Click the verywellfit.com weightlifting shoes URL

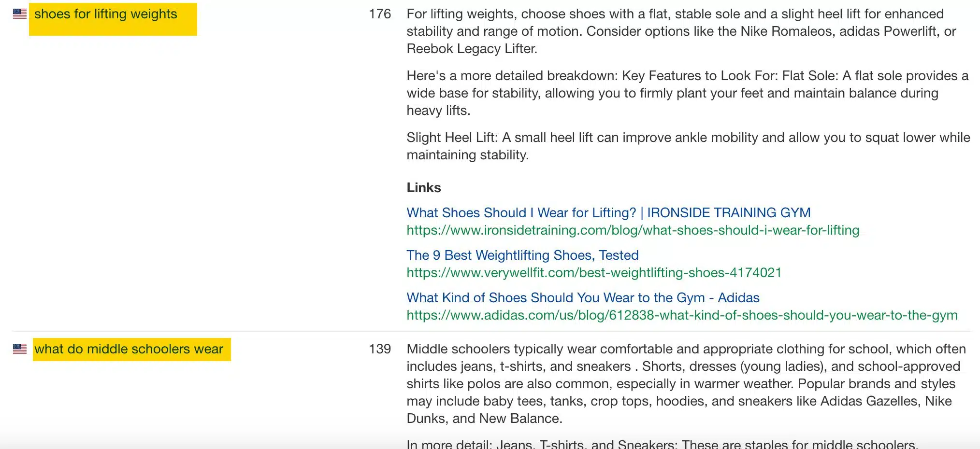tap(594, 273)
